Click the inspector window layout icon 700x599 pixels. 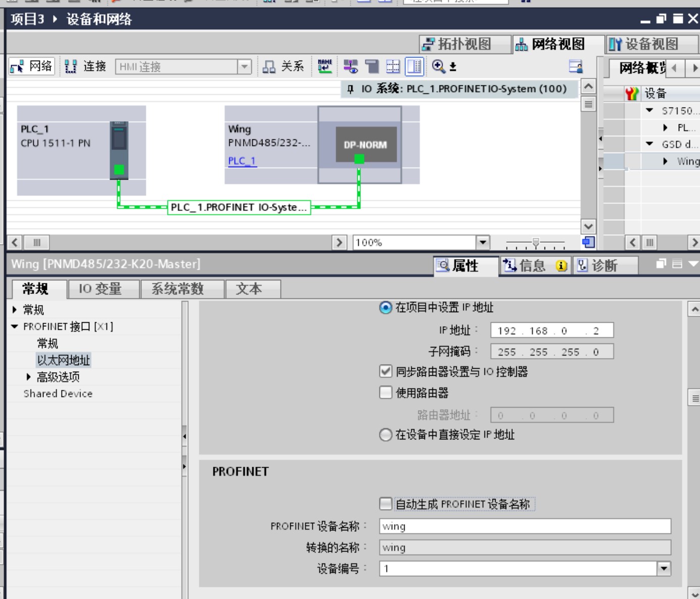(677, 264)
